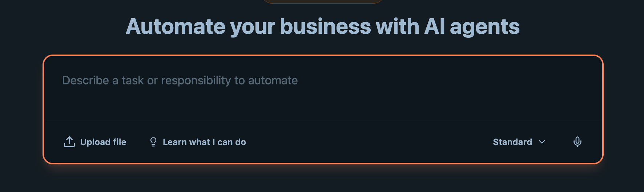644x192 pixels.
Task: Click the empty area below the placeholder text
Action: click(218, 104)
